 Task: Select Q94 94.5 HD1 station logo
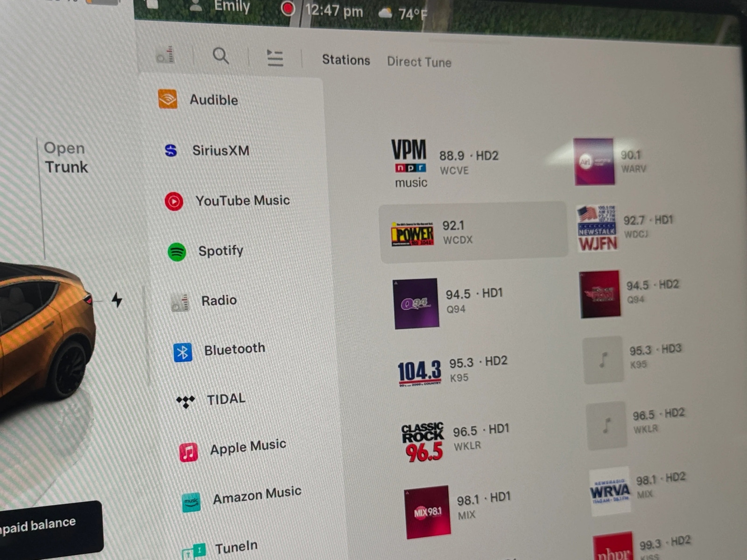click(x=416, y=304)
